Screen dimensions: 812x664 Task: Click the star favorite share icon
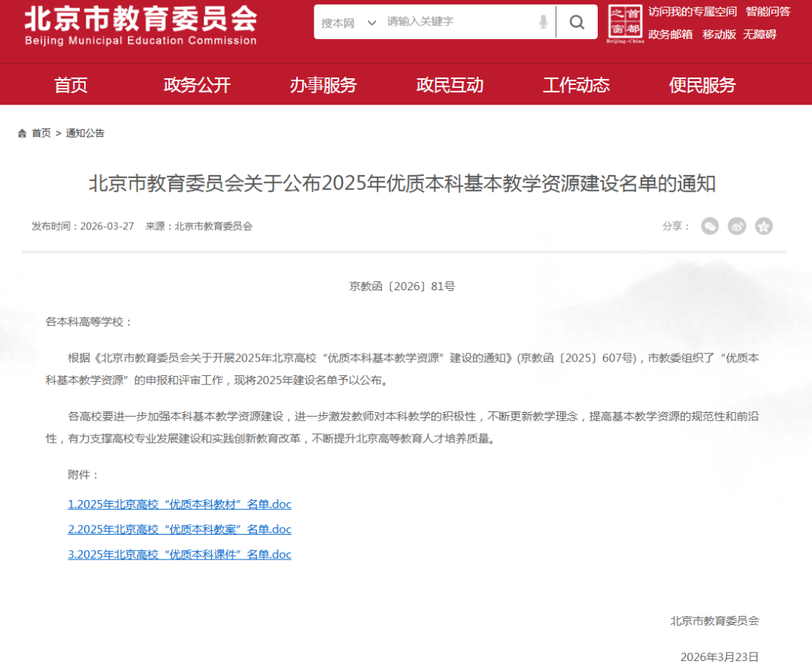(x=764, y=226)
